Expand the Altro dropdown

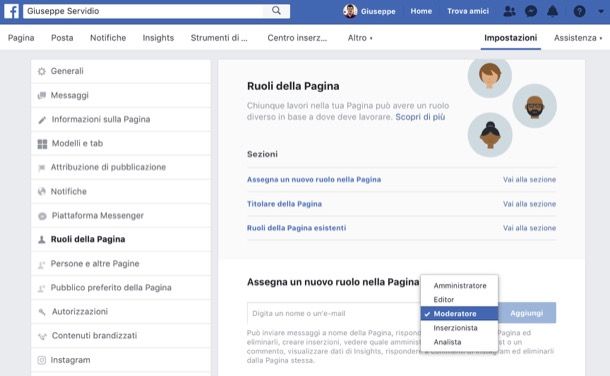[x=360, y=38]
